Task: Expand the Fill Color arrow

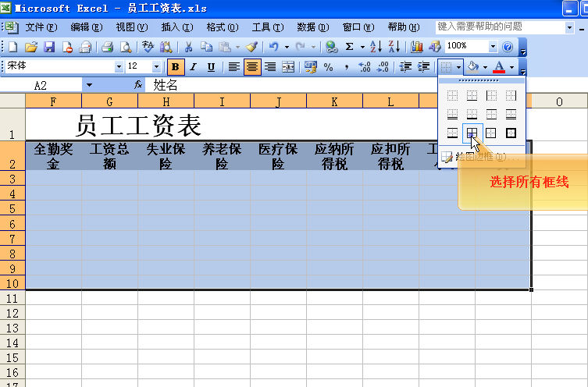Action: coord(485,67)
